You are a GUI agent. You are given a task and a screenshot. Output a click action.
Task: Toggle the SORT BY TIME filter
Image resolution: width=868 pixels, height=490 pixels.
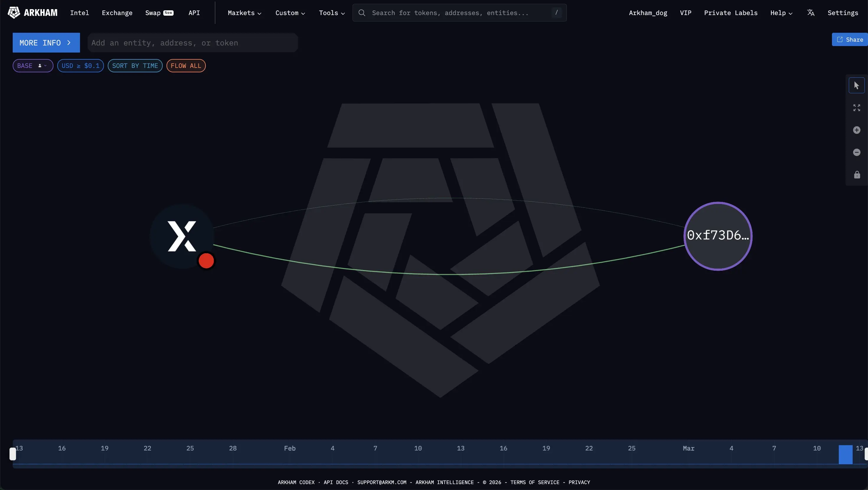coord(135,66)
